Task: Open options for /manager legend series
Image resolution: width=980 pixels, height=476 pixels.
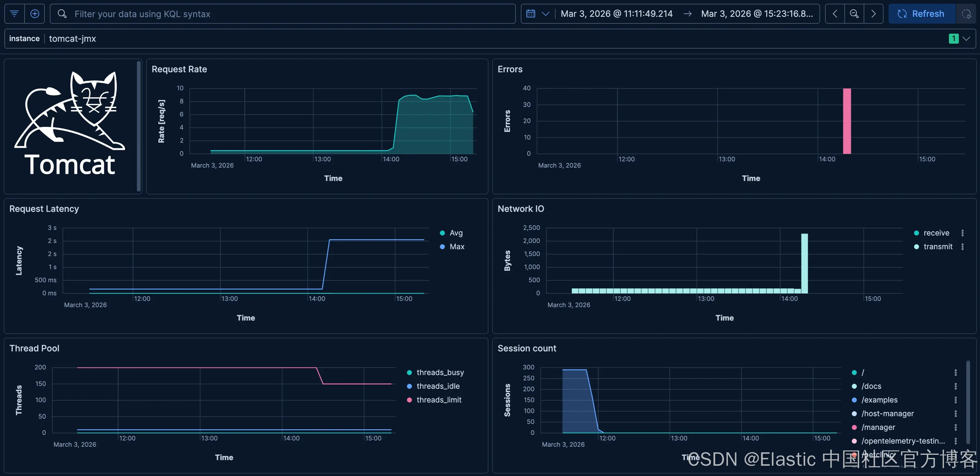Action: 955,427
